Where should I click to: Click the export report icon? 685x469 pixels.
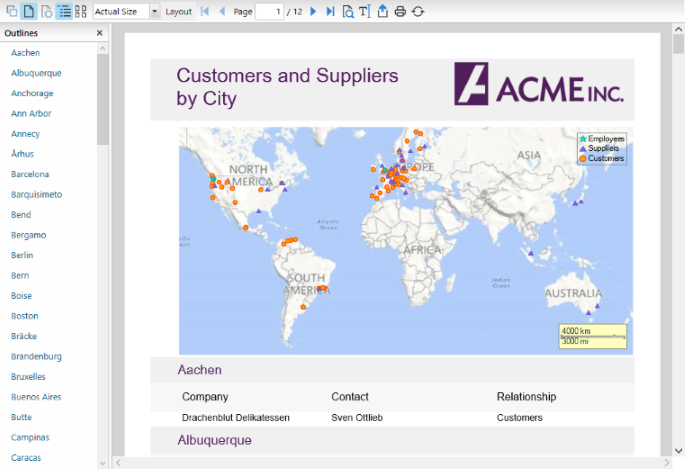tap(383, 11)
